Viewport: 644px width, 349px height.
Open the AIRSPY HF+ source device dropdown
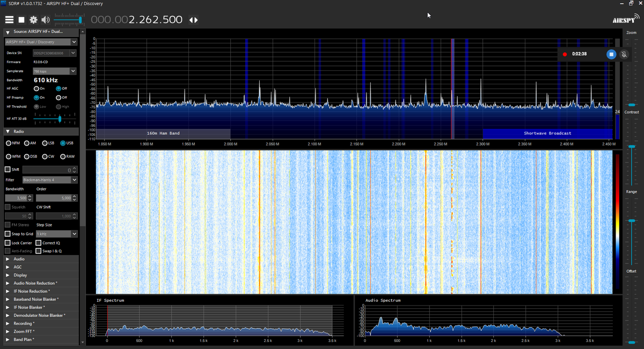[41, 42]
